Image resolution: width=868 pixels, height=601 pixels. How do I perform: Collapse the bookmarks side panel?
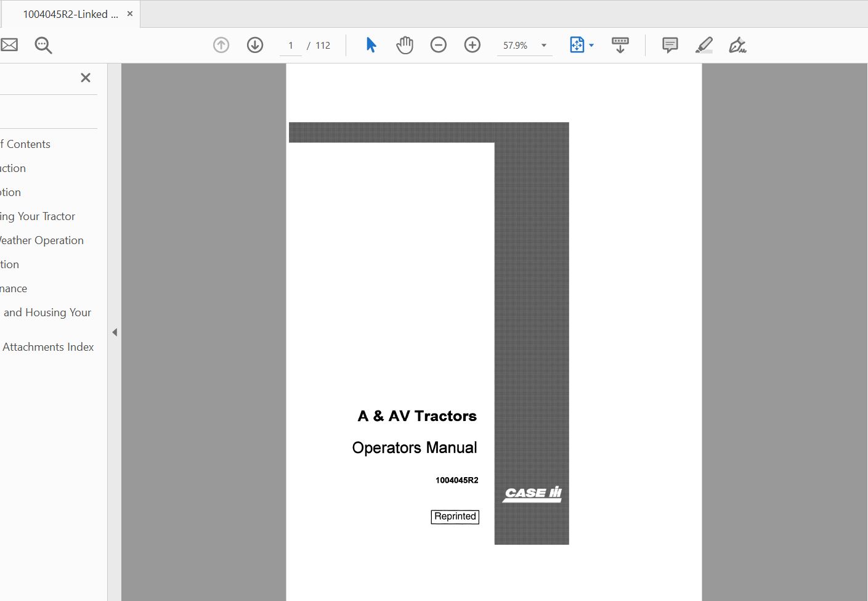(115, 332)
